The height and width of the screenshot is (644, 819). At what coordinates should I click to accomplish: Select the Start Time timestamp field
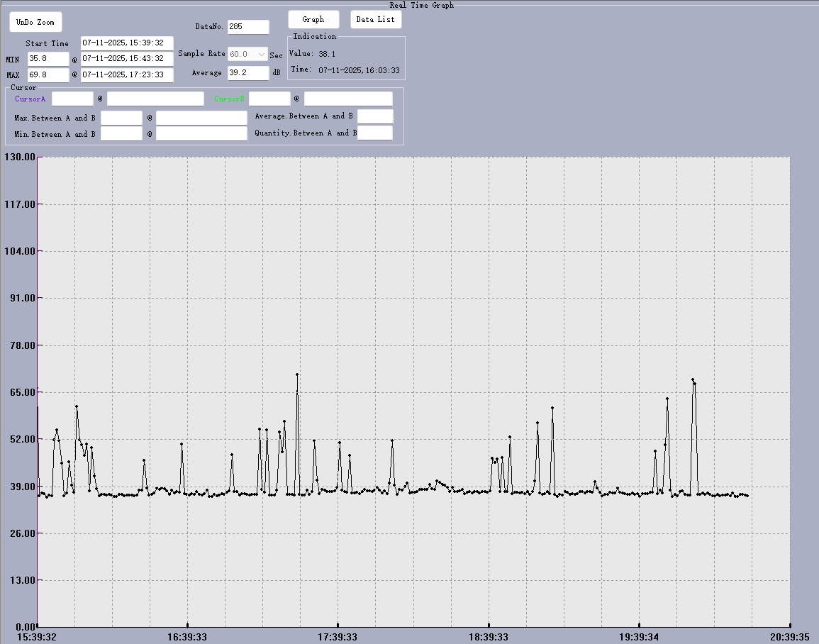tap(127, 43)
